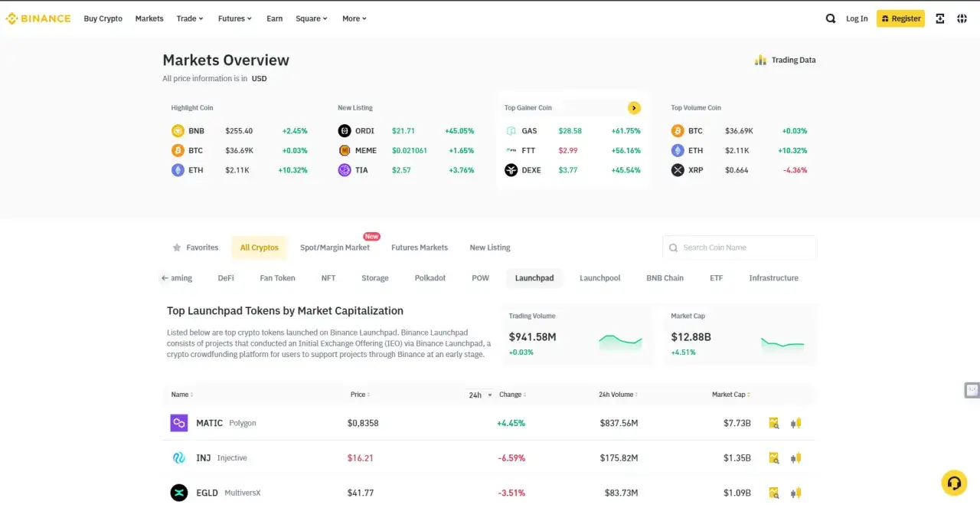The image size is (980, 508).
Task: Sort the table by 24h Volume
Action: [619, 395]
